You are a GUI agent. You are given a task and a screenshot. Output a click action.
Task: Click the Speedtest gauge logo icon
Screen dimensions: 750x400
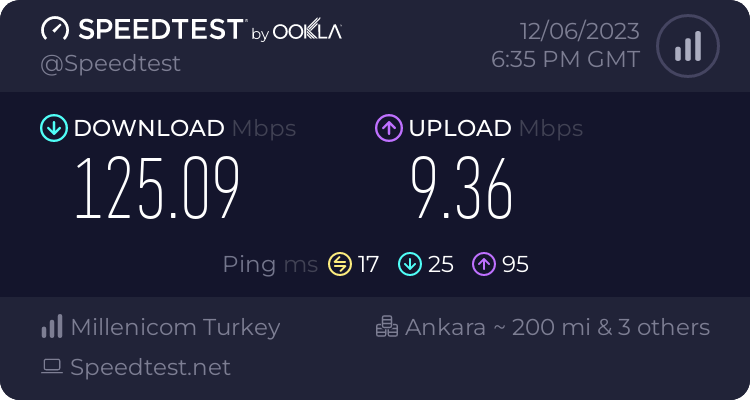[x=55, y=29]
